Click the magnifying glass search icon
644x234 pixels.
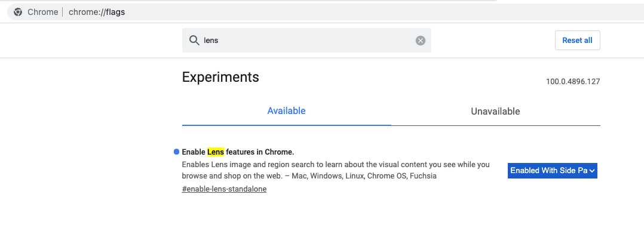194,40
